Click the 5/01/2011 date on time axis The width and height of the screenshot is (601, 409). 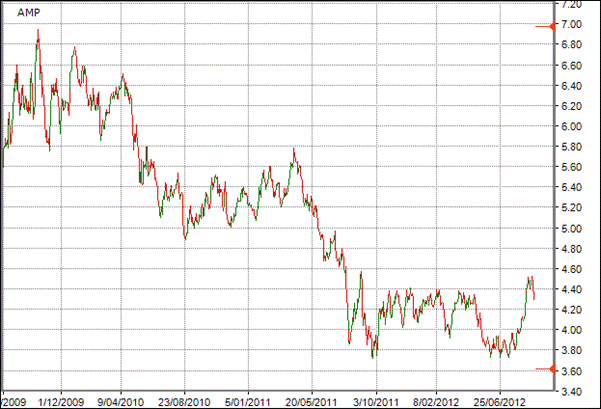click(x=248, y=399)
